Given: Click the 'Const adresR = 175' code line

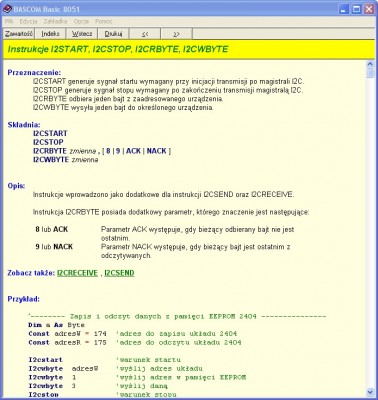Looking at the screenshot, I should coord(67,342).
